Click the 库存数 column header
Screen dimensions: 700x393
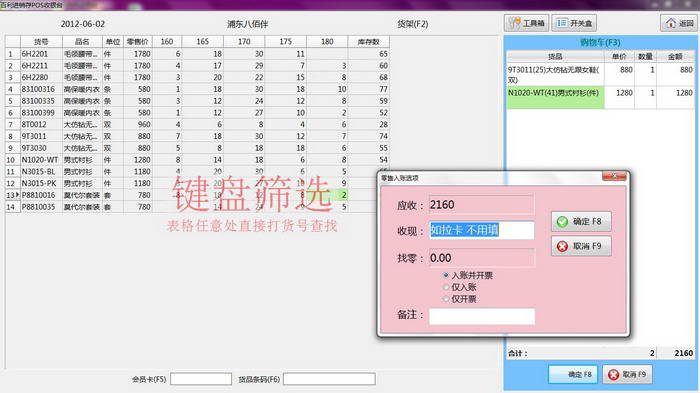369,42
